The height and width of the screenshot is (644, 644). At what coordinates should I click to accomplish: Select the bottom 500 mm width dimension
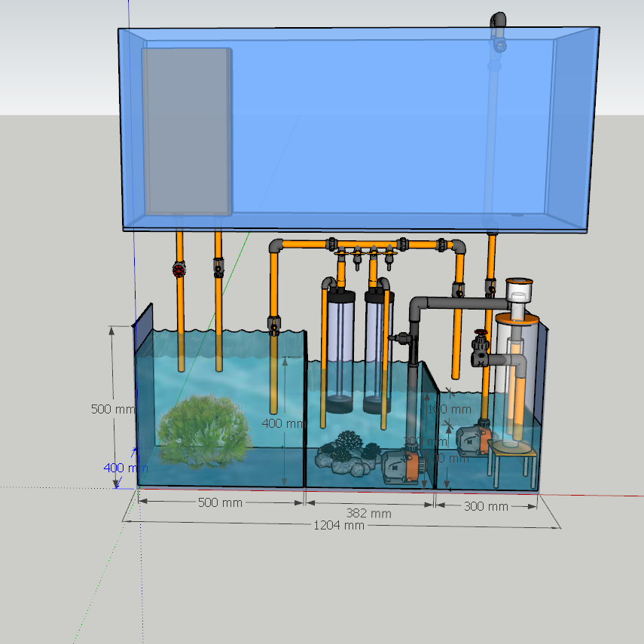tap(220, 502)
